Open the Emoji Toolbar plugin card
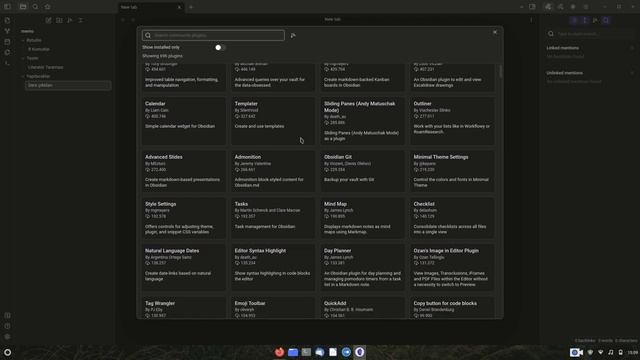The width and height of the screenshot is (640, 360). 273,308
